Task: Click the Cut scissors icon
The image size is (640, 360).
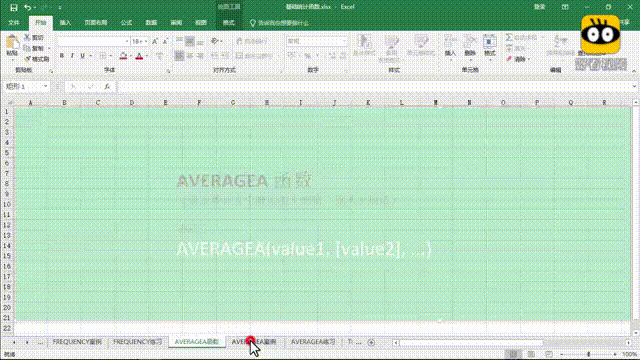Action: coord(27,38)
